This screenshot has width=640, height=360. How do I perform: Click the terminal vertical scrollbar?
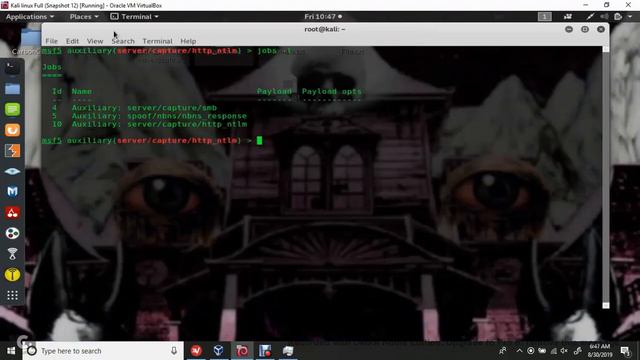tap(606, 176)
